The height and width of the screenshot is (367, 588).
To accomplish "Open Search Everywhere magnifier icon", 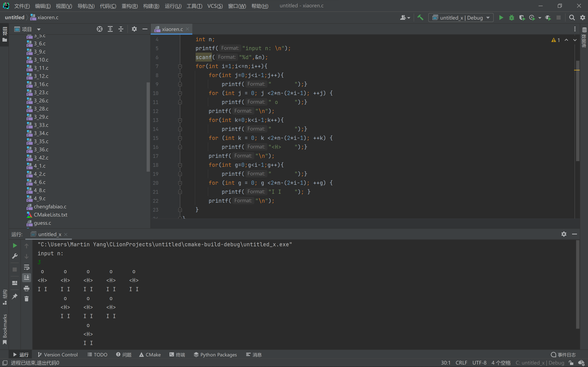I will click(x=572, y=18).
